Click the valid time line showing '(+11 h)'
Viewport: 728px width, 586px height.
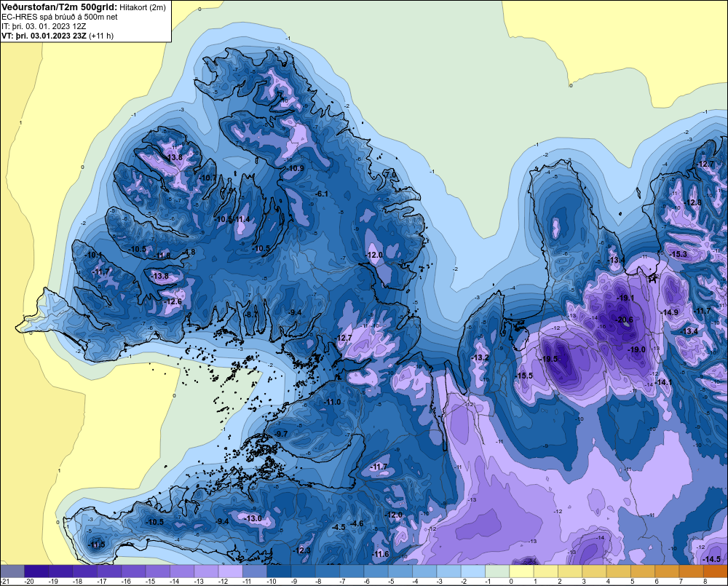pyautogui.click(x=57, y=36)
